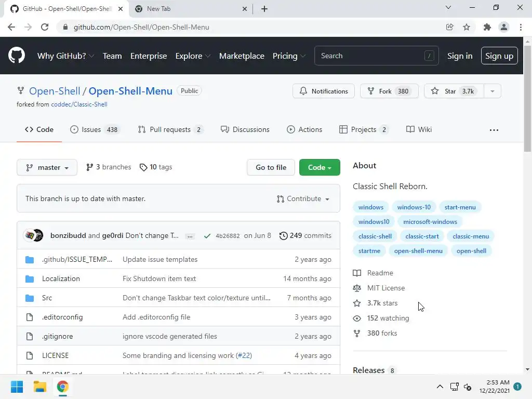This screenshot has height=399, width=532.
Task: Open a new browser tab with plus
Action: click(264, 9)
